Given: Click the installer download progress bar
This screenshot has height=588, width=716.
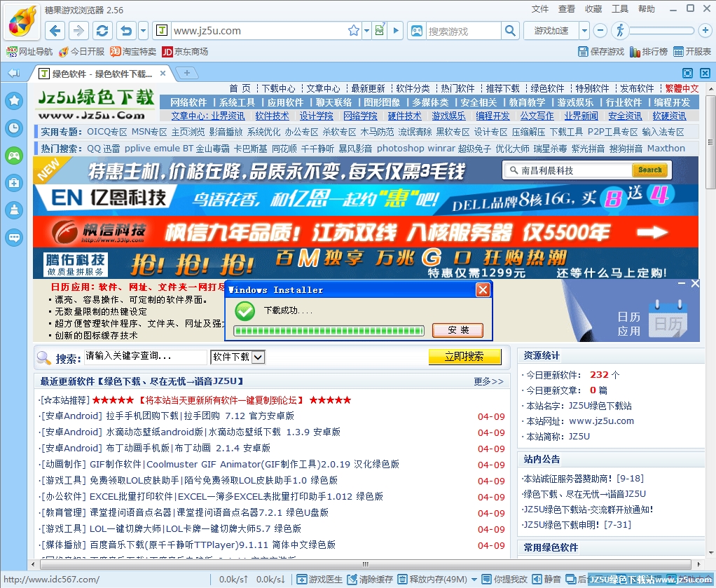Looking at the screenshot, I should tap(329, 330).
